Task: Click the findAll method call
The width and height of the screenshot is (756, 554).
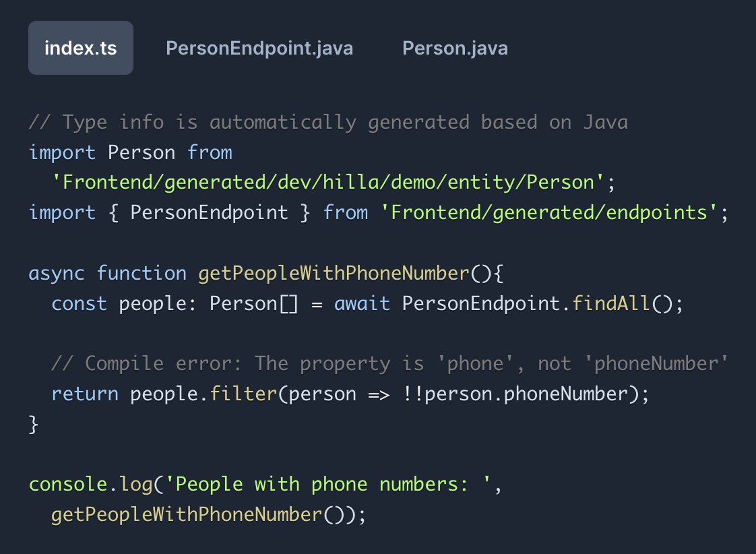Action: point(610,303)
